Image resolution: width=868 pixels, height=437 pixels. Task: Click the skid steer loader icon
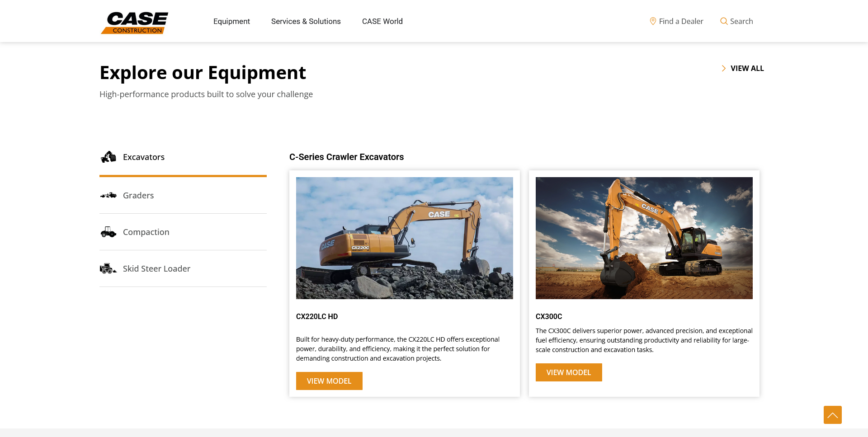(108, 268)
